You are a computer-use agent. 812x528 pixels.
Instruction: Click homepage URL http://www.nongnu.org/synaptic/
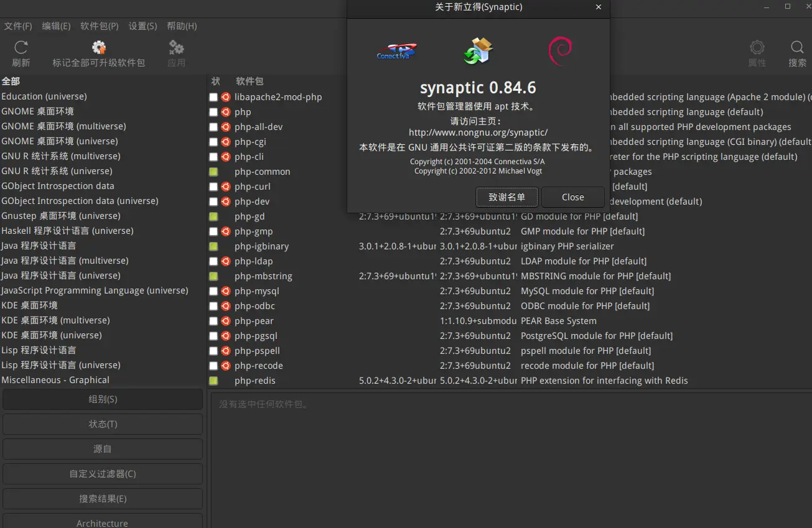click(x=478, y=132)
